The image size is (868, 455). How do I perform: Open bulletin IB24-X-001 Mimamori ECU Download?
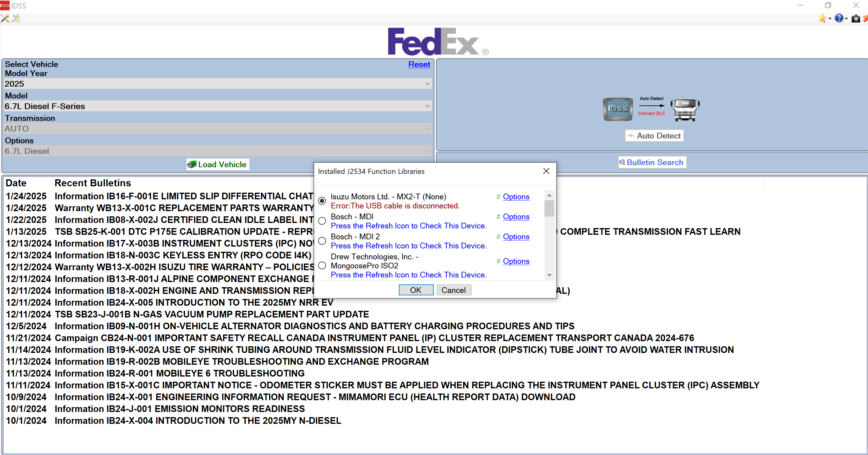315,397
